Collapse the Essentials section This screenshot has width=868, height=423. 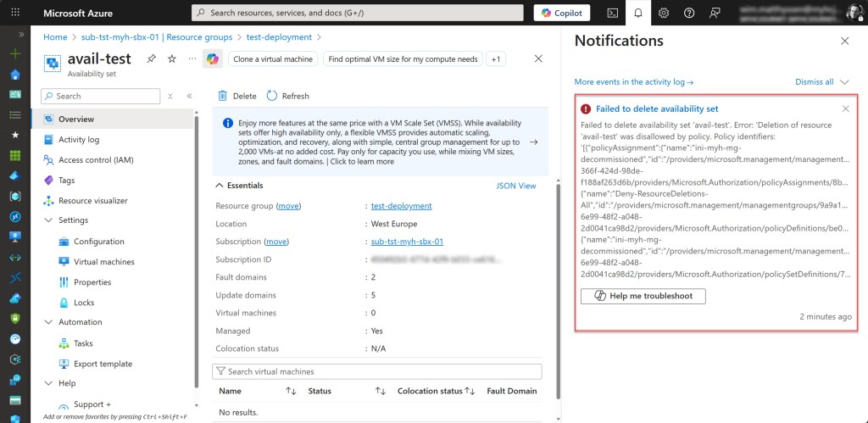pyautogui.click(x=220, y=185)
